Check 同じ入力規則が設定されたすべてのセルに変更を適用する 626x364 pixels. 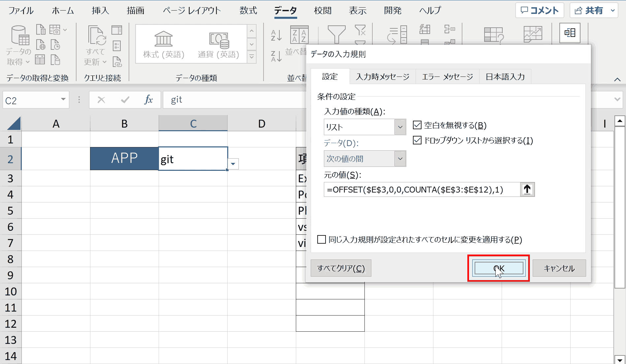[x=322, y=239]
